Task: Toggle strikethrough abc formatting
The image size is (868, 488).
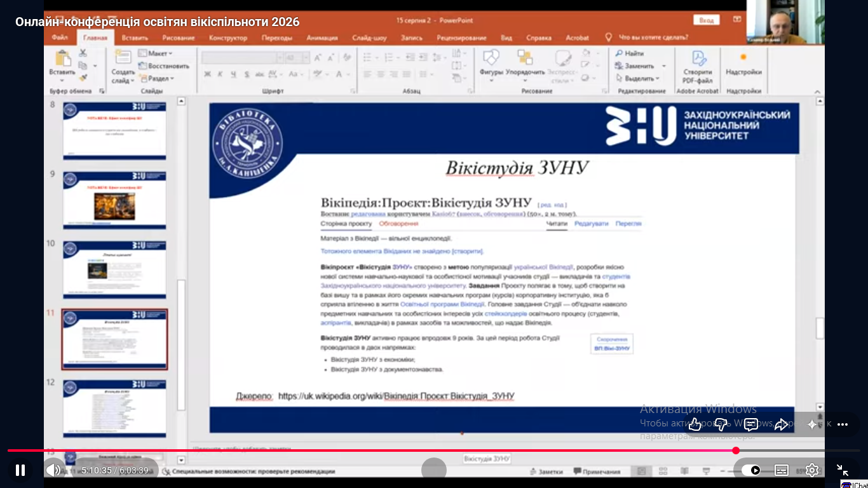Action: [260, 74]
